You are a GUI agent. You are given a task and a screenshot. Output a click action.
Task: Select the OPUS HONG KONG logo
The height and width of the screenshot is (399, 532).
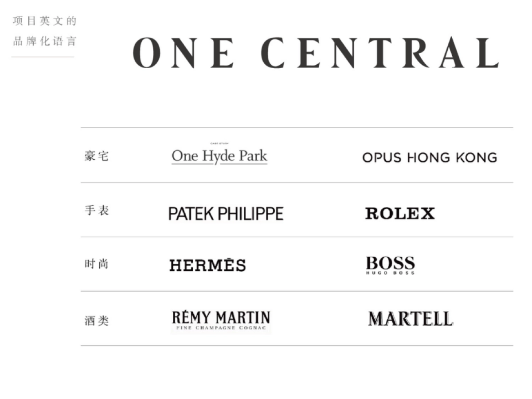point(429,157)
